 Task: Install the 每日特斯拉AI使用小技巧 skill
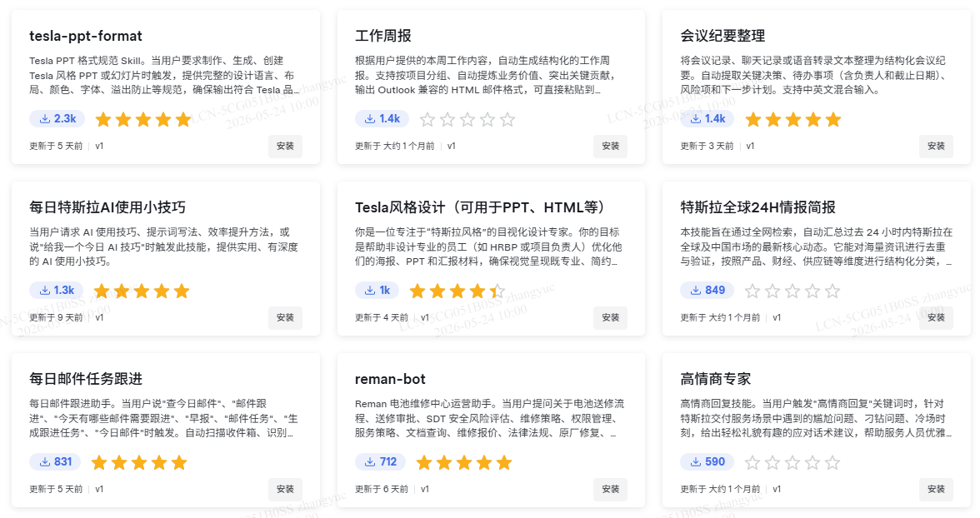[285, 317]
